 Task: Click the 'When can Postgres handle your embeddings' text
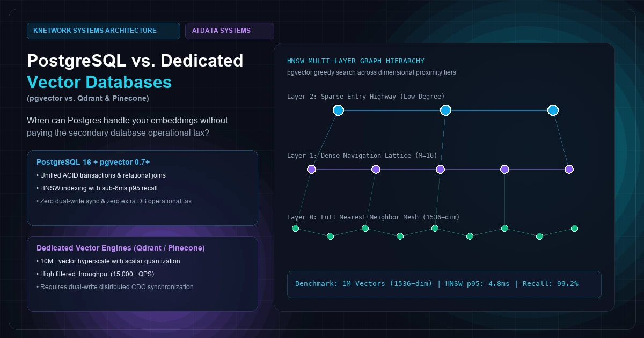coord(127,120)
